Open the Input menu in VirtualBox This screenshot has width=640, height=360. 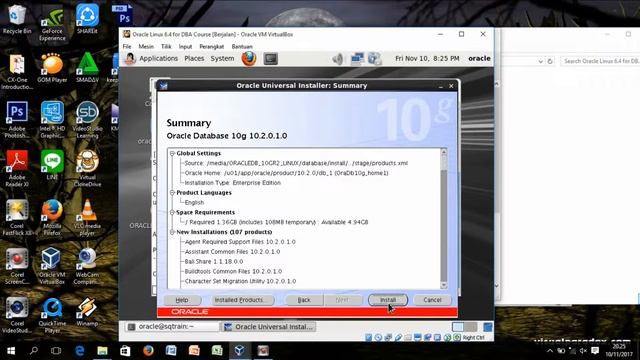(185, 47)
